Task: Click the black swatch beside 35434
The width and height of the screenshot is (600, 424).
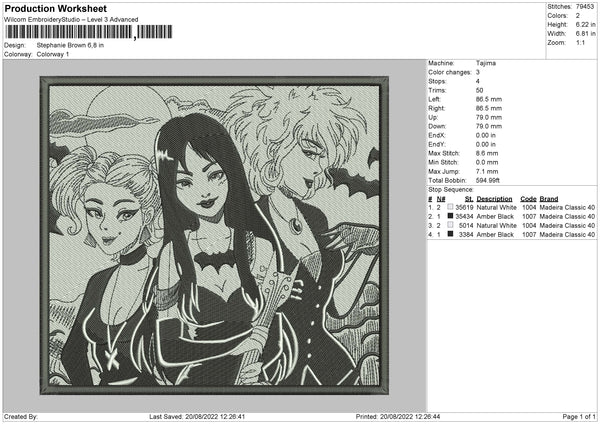Action: (450, 216)
